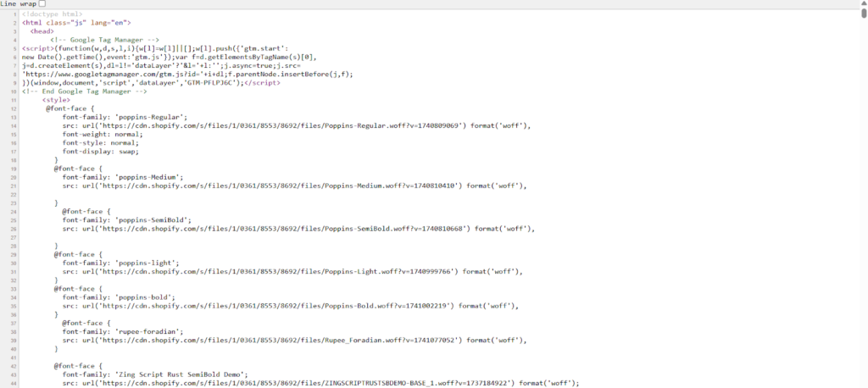Click '@font-face {' on line 12

click(x=70, y=109)
